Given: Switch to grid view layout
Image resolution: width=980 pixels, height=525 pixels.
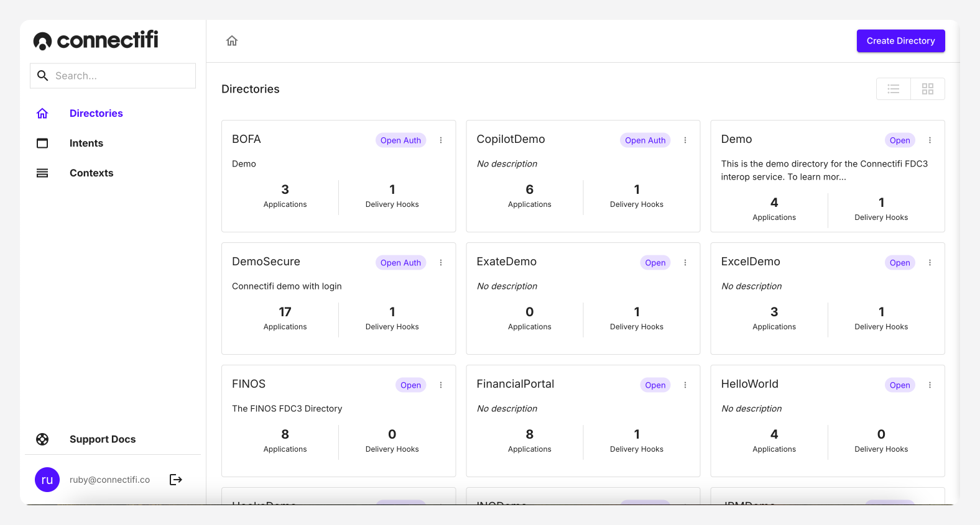Looking at the screenshot, I should (928, 89).
